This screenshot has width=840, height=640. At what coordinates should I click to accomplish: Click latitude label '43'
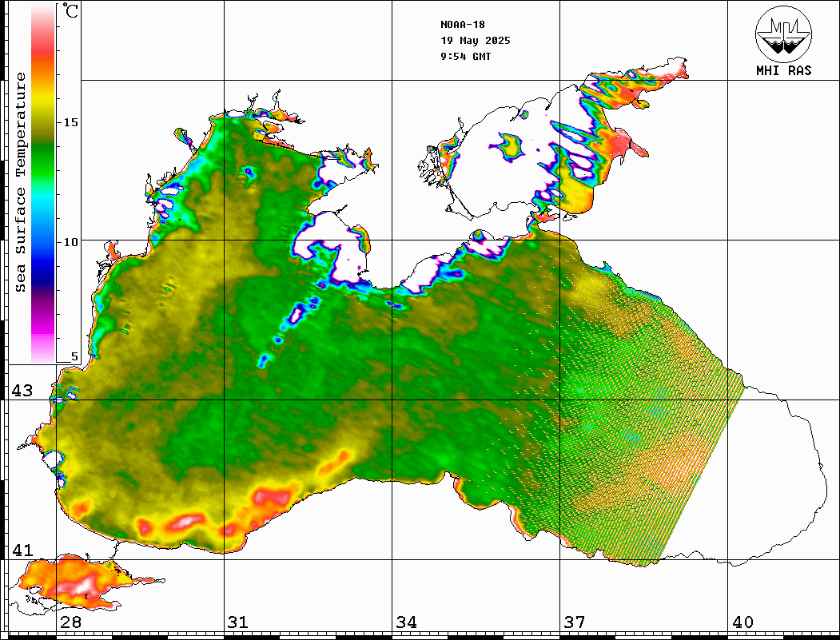22,391
